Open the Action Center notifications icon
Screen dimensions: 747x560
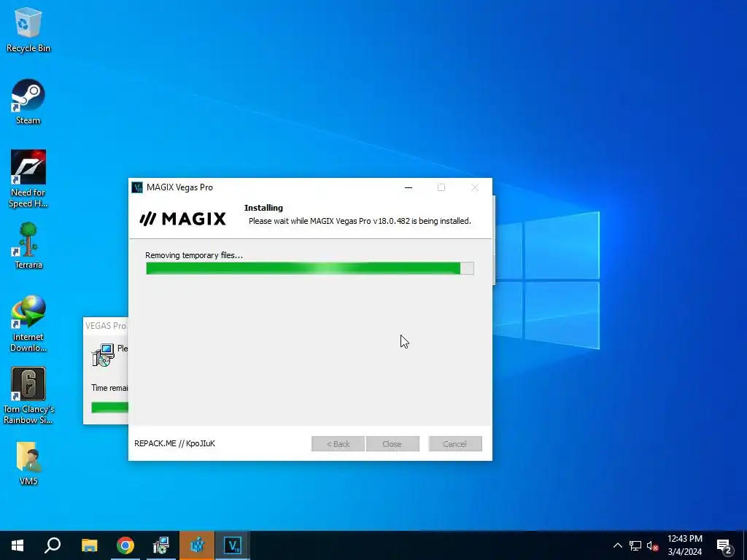[724, 545]
